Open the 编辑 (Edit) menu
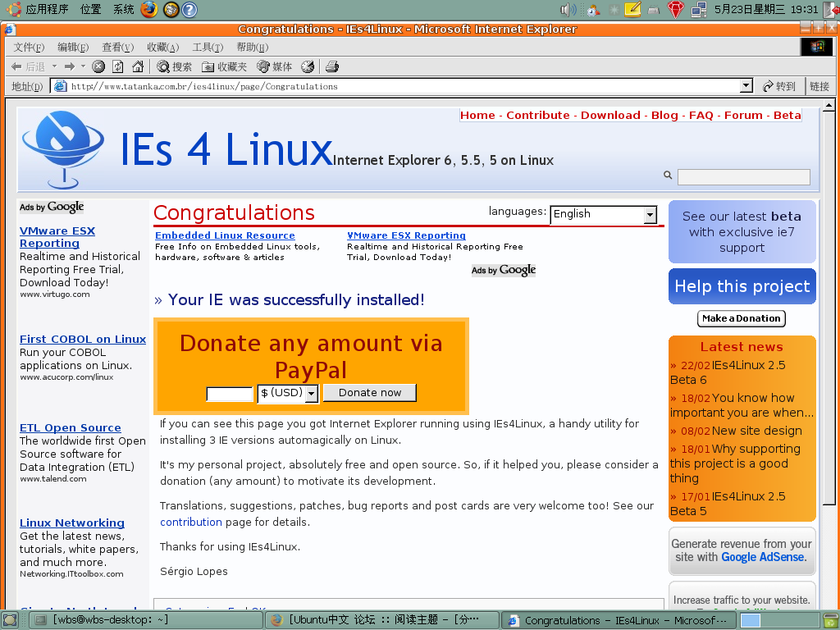The image size is (840, 630). coord(73,47)
